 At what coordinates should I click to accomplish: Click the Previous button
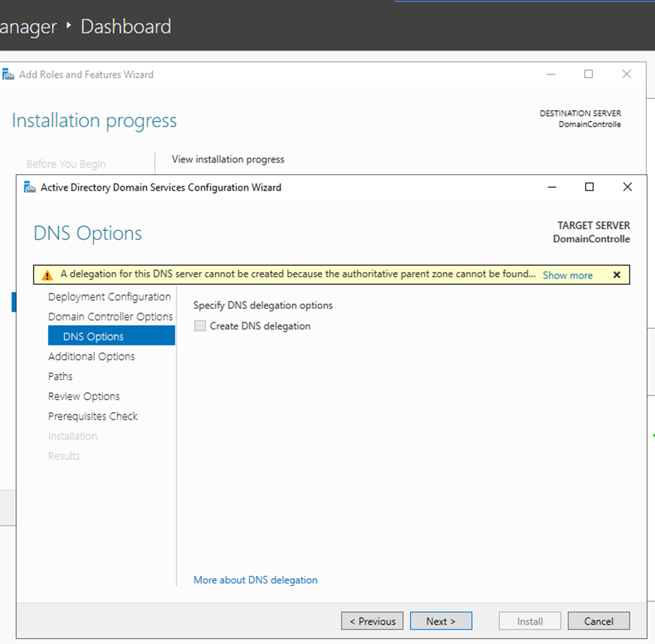pos(372,620)
